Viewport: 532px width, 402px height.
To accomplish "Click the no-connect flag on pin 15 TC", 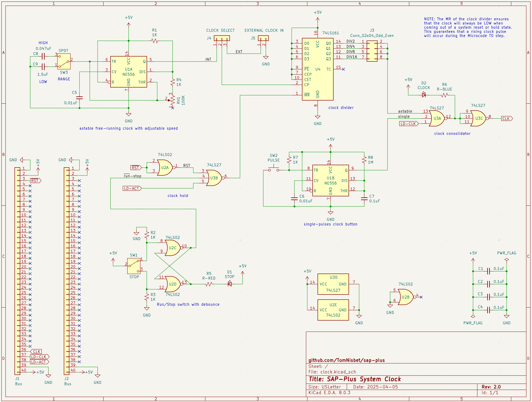I will click(x=343, y=69).
